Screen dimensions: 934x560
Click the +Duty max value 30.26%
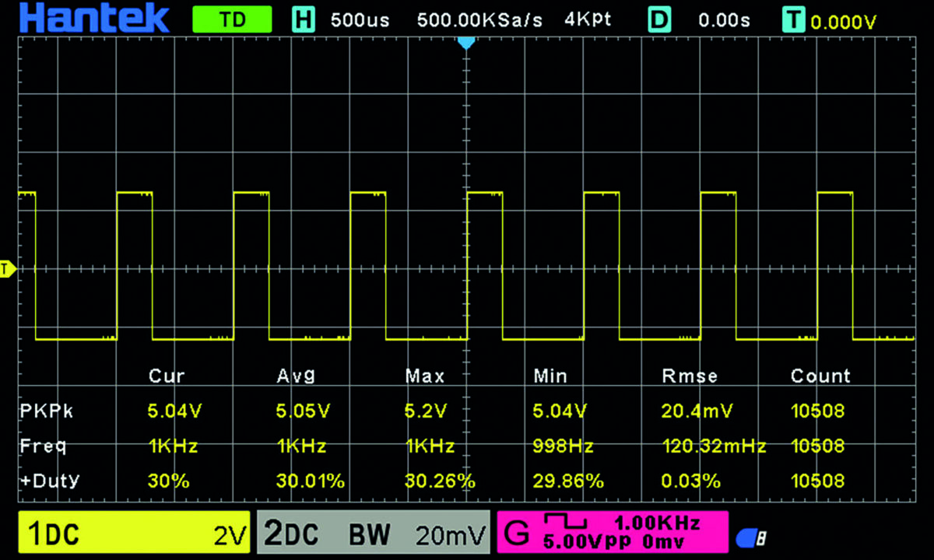coord(441,481)
